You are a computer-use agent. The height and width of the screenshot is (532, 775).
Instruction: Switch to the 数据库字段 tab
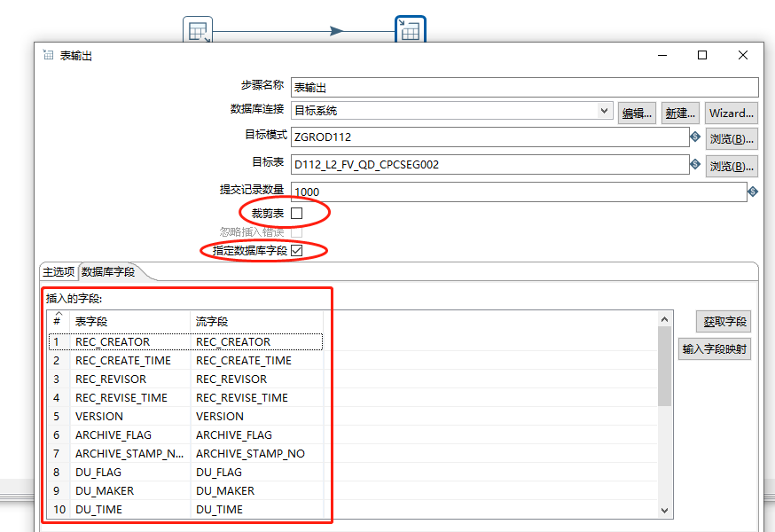pos(108,272)
